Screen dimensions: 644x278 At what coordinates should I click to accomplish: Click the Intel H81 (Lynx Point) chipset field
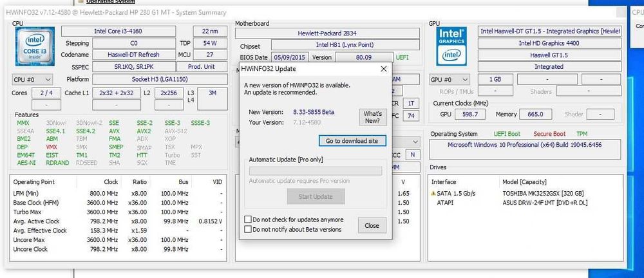345,45
